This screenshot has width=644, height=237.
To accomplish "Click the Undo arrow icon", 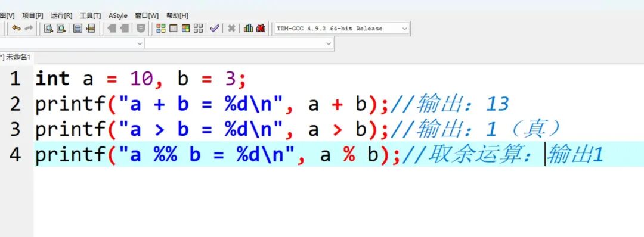I will 16,29.
